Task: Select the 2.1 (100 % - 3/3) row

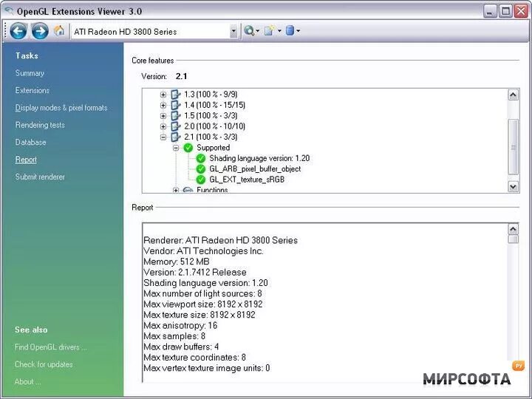Action: (211, 137)
